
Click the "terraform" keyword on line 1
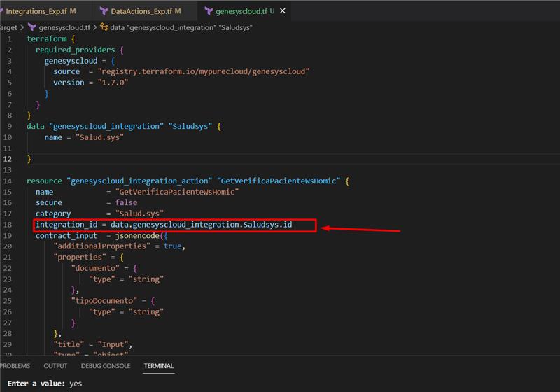[x=47, y=39]
